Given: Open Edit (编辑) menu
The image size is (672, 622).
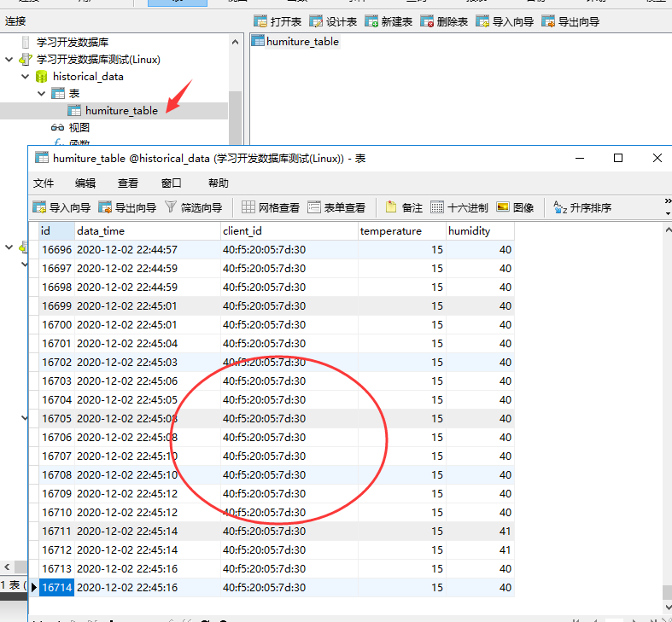Looking at the screenshot, I should (85, 183).
